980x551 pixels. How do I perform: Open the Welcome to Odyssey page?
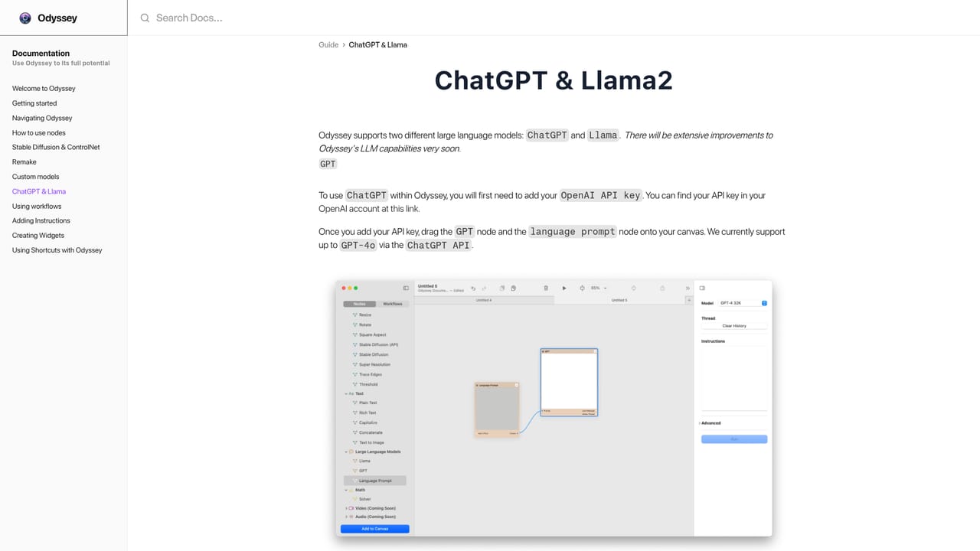coord(44,89)
